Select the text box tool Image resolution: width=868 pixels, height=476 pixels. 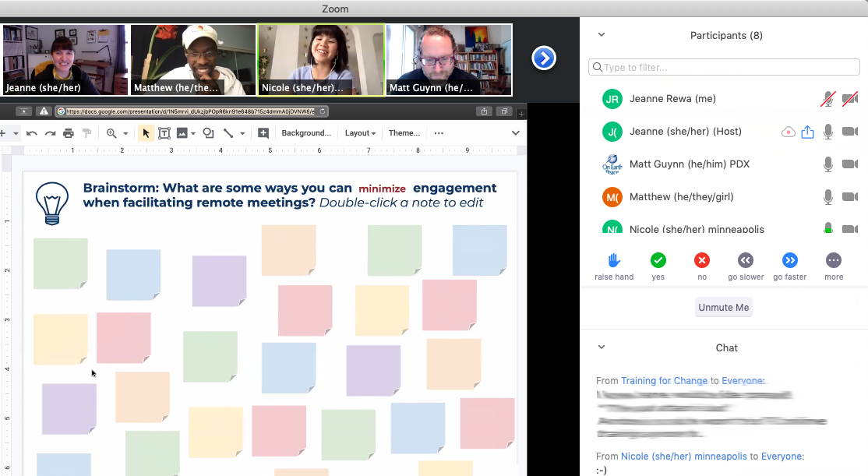[x=164, y=133]
